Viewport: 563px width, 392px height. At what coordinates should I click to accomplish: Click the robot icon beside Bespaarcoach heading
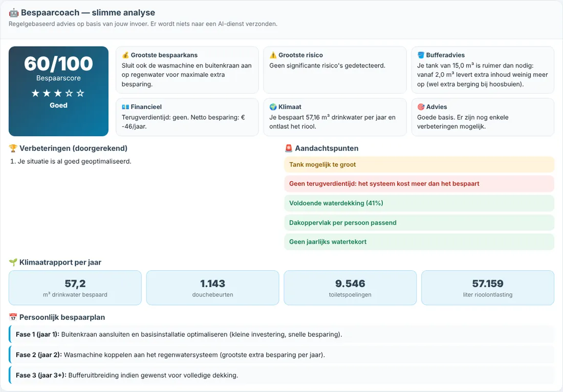[x=14, y=13]
